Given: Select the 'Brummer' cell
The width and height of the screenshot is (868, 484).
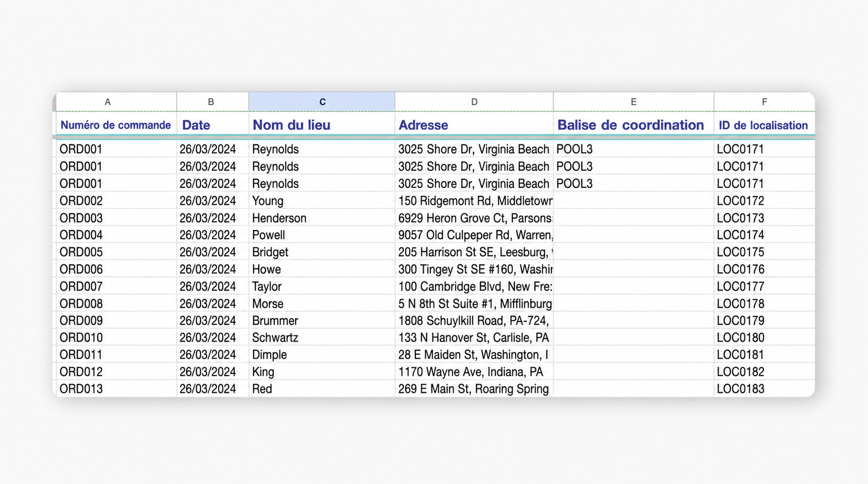Looking at the screenshot, I should tap(322, 321).
